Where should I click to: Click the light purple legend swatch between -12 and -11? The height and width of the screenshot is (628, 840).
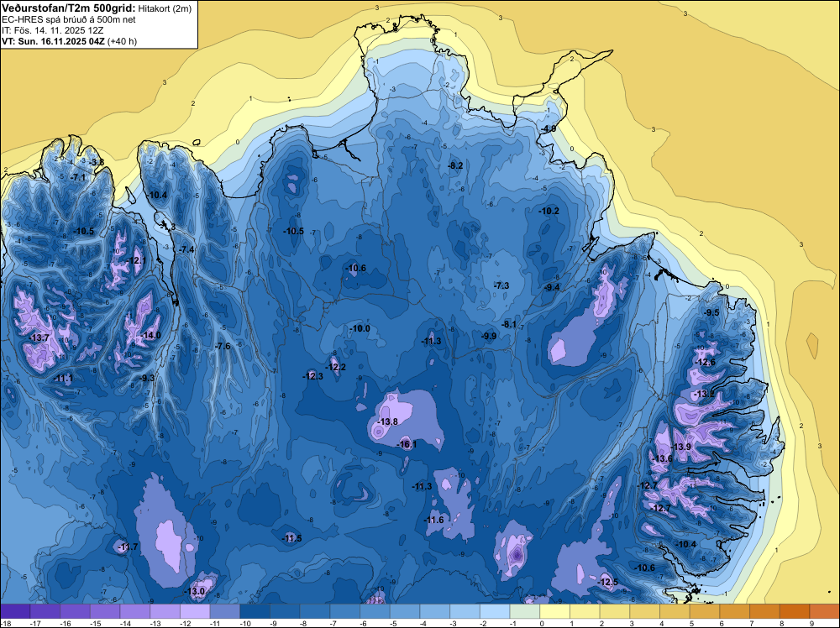(x=195, y=611)
